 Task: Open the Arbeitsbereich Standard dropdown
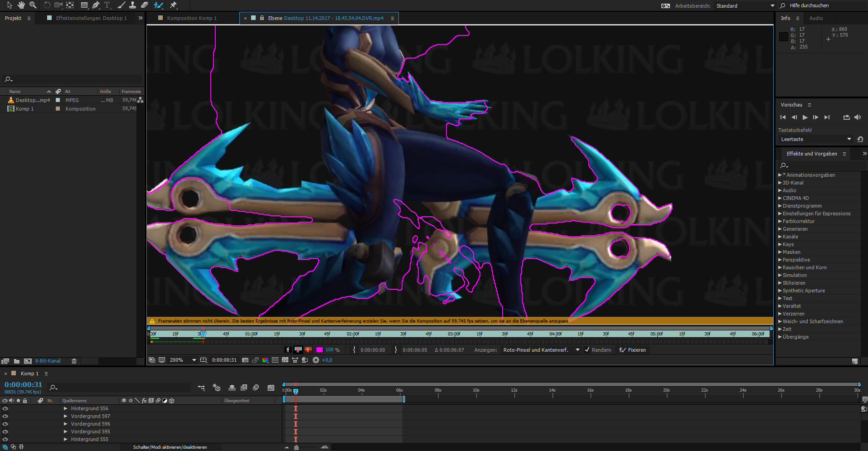(745, 6)
